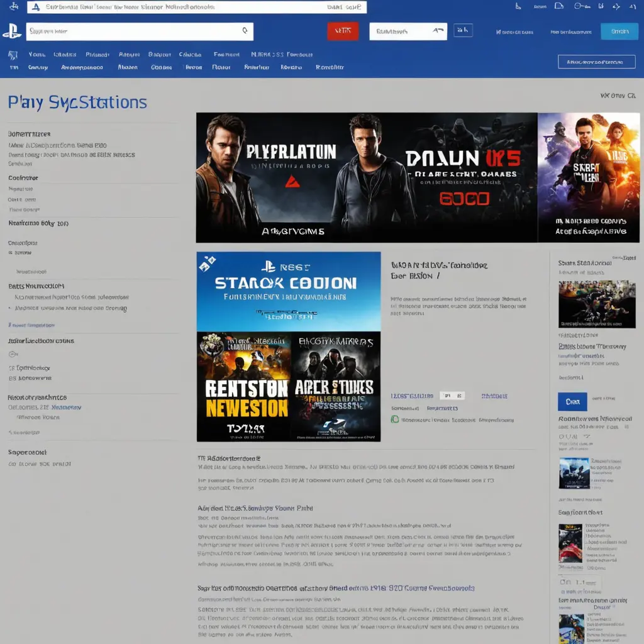The height and width of the screenshot is (644, 644).
Task: Click the badge icon on the blue game cover corner
Action: point(207,262)
